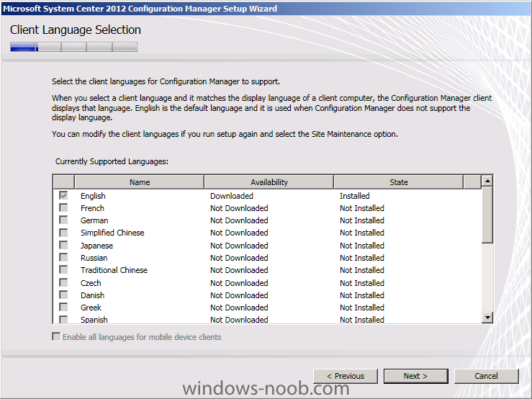This screenshot has width=532, height=399.
Task: Cancel the setup wizard
Action: [x=486, y=376]
